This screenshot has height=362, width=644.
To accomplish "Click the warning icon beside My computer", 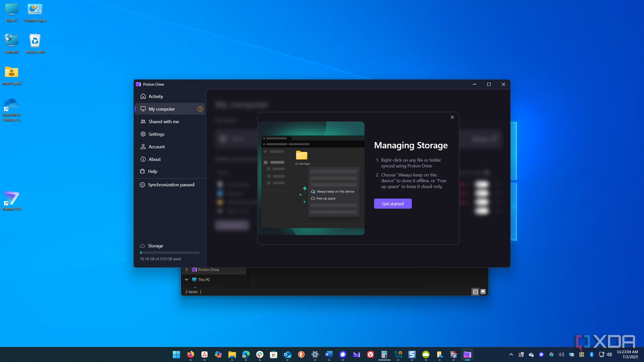I will (200, 109).
